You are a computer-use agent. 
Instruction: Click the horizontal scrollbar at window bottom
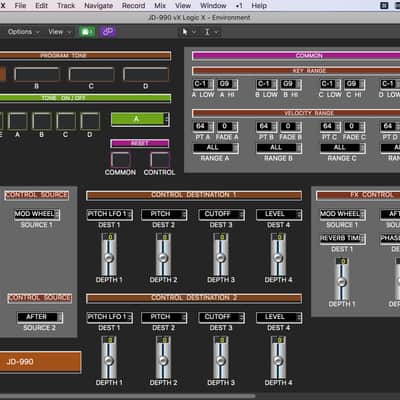[x=127, y=397]
